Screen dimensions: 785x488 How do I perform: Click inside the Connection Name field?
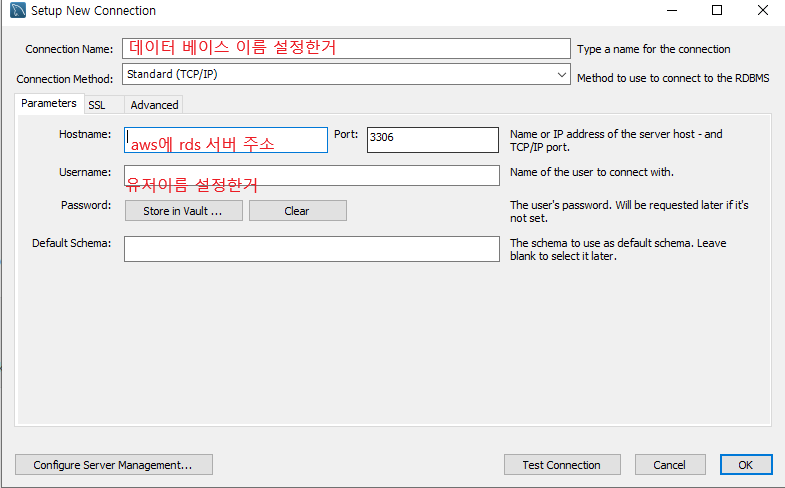(x=346, y=49)
